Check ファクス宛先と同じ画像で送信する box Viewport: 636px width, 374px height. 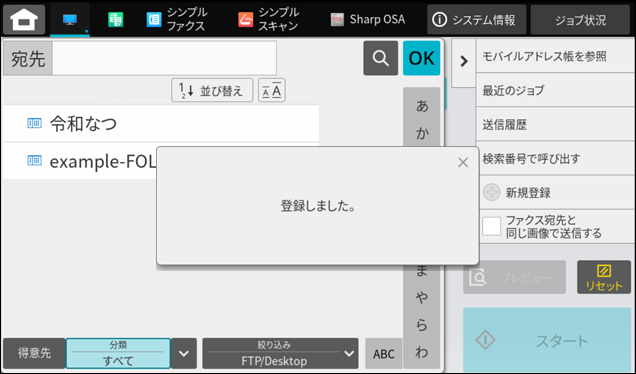492,226
